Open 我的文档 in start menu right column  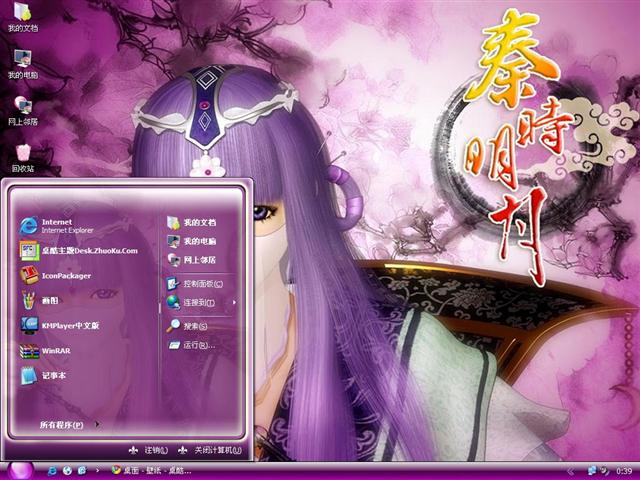(192, 222)
